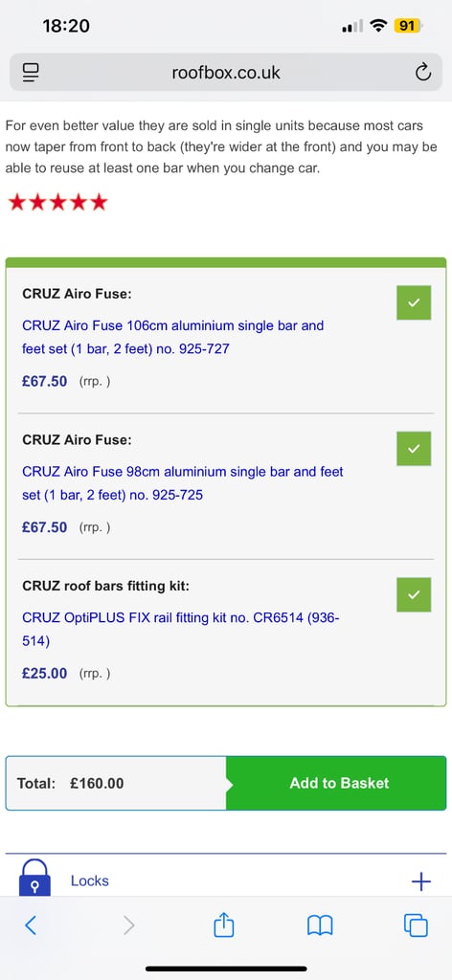Tap the five red star rating
The width and height of the screenshot is (452, 980).
coord(57,203)
